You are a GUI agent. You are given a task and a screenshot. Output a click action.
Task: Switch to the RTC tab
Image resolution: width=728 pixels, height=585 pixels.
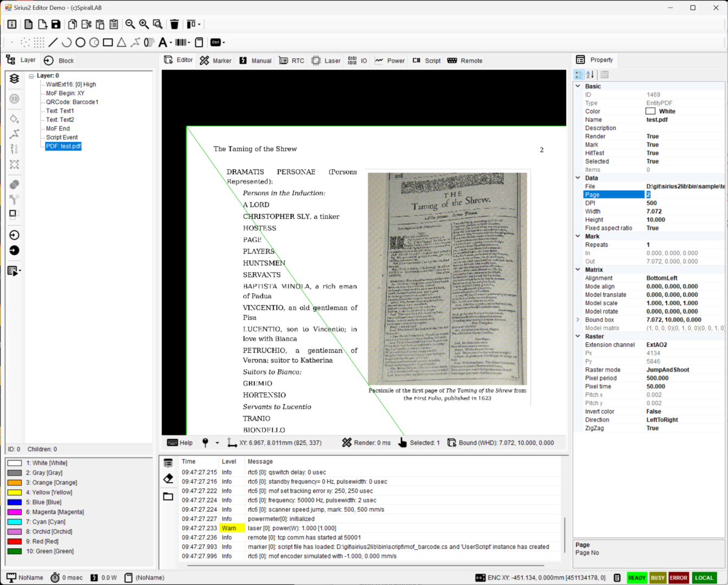pyautogui.click(x=291, y=61)
